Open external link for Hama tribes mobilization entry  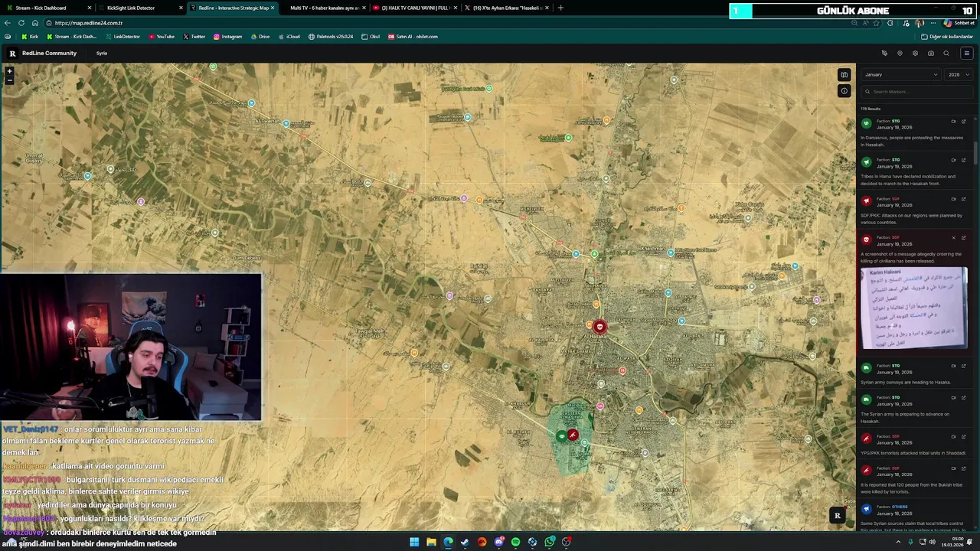pyautogui.click(x=963, y=160)
